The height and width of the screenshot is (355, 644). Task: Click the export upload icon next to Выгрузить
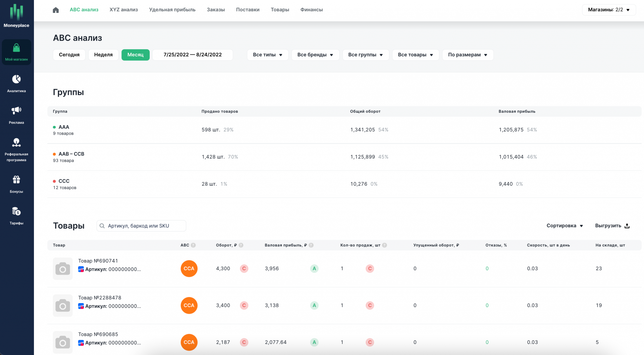pyautogui.click(x=627, y=226)
